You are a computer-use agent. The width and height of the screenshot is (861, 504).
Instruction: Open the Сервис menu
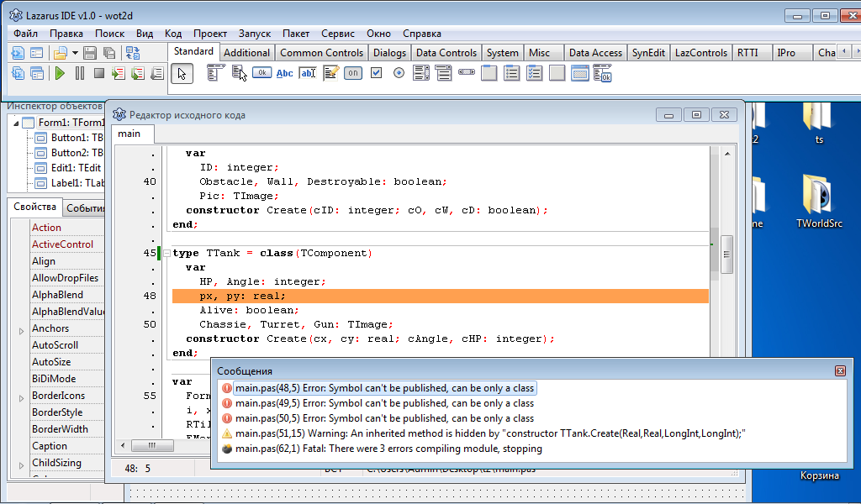click(338, 34)
